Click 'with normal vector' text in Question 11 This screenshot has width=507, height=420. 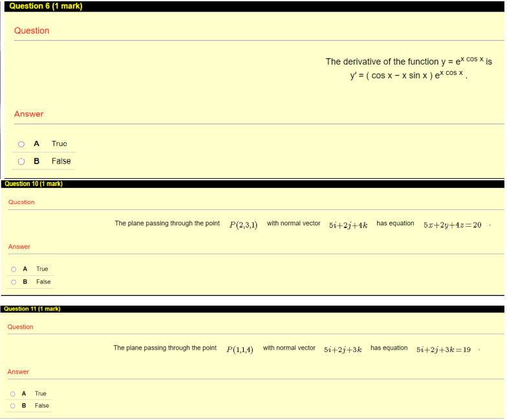click(289, 348)
